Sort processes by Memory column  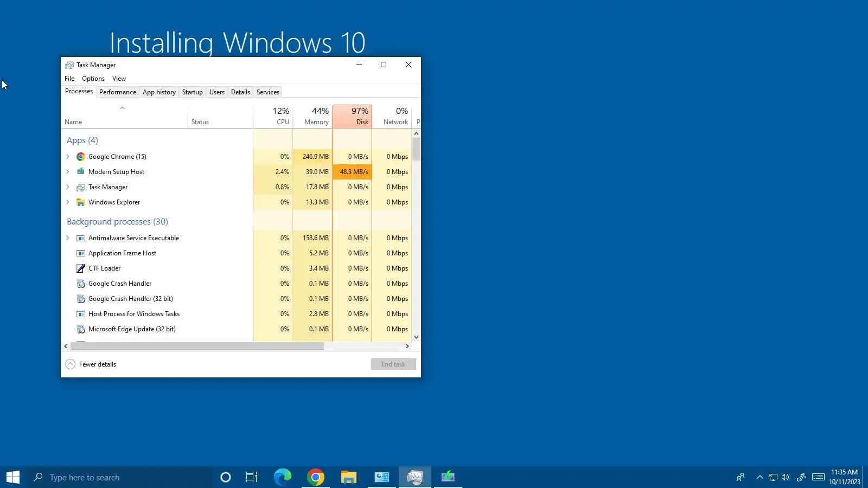coord(312,117)
